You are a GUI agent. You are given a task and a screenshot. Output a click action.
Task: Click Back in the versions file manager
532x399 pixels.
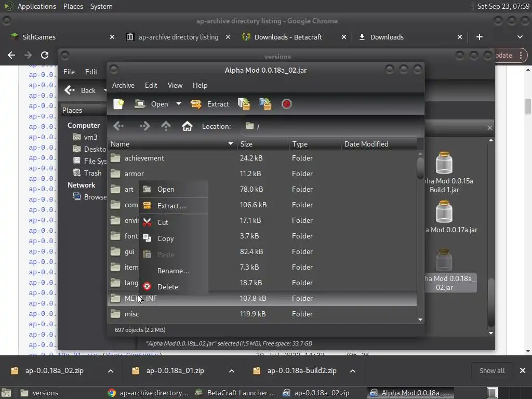pyautogui.click(x=81, y=90)
